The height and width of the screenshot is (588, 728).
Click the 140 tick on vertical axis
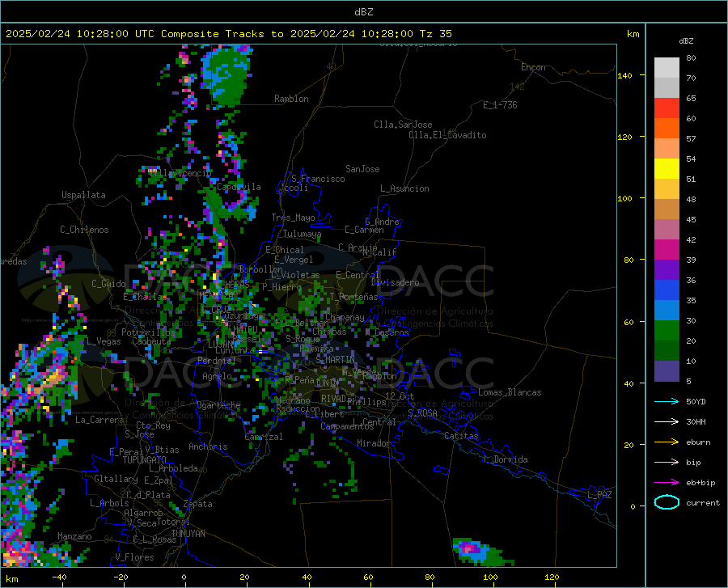click(624, 76)
